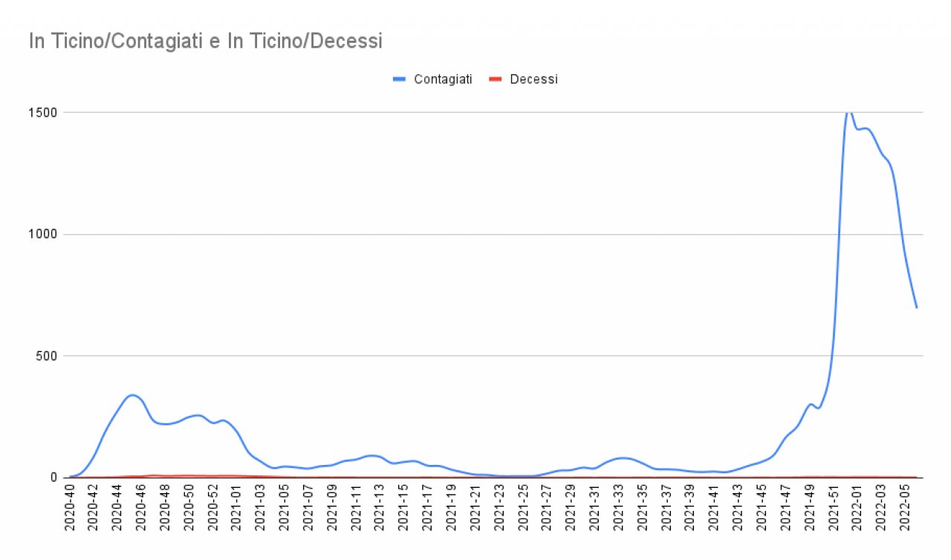
Task: Select the 2021-13 x-axis label
Action: pos(380,508)
